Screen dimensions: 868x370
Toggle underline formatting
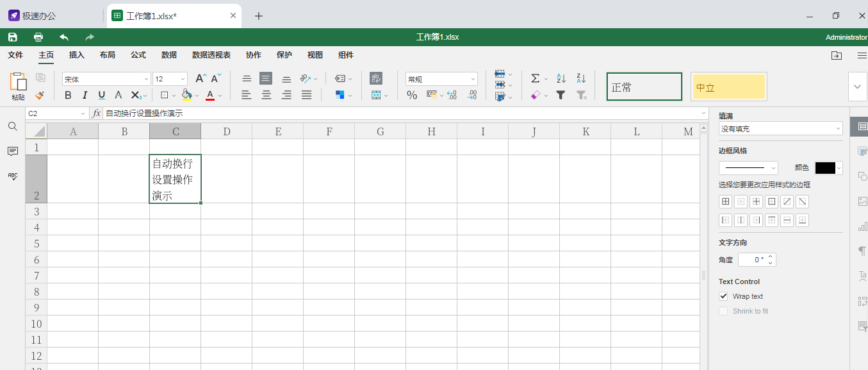pos(102,95)
